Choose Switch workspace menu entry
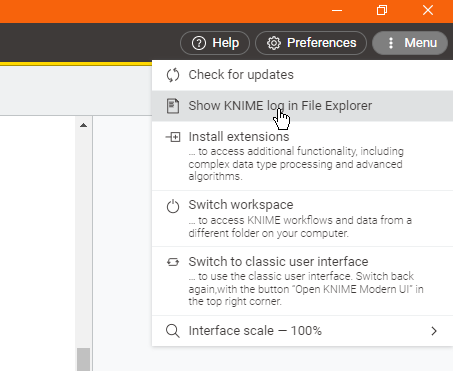The image size is (453, 371). (302, 219)
